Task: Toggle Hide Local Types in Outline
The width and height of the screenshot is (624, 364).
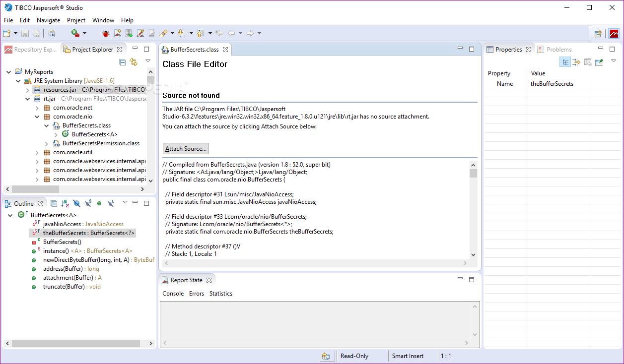Action: pos(111,203)
